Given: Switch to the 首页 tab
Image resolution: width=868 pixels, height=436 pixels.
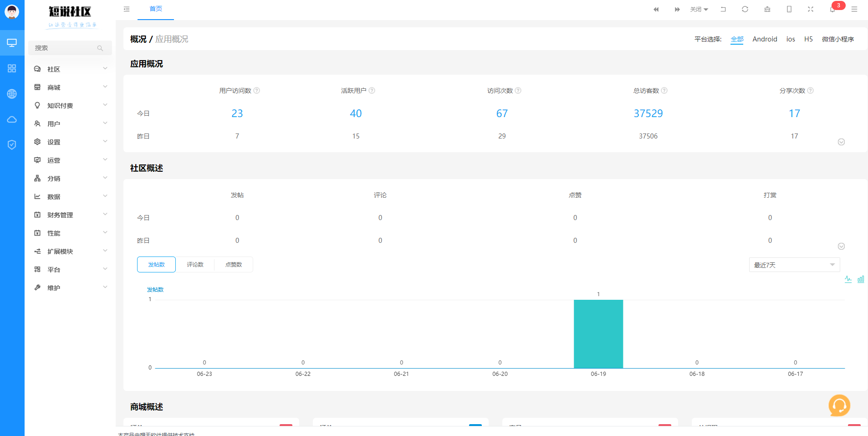Looking at the screenshot, I should (156, 9).
